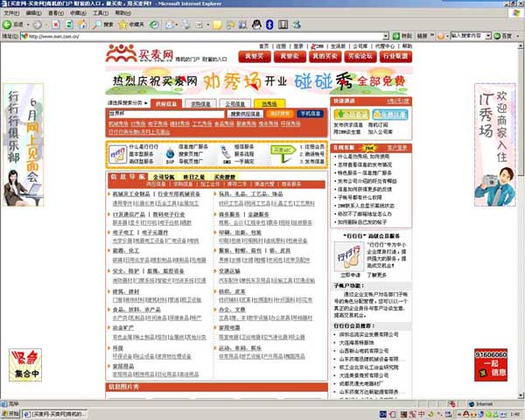This screenshot has height=420, width=525.
Task: Refresh the page with the green arrows icon
Action: 69,24
